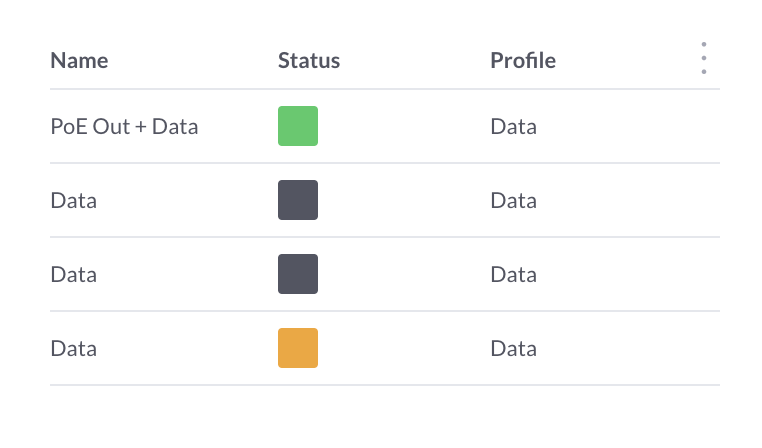Click the green status indicator for PoE Out + Data
The height and width of the screenshot is (448, 762).
298,126
